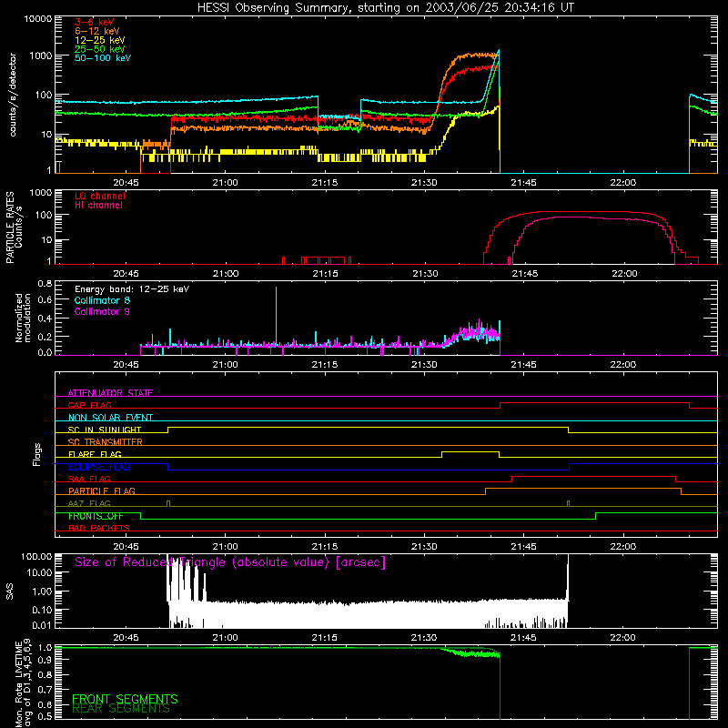Click the SAS axis label
This screenshot has width=728, height=728.
click(10, 591)
